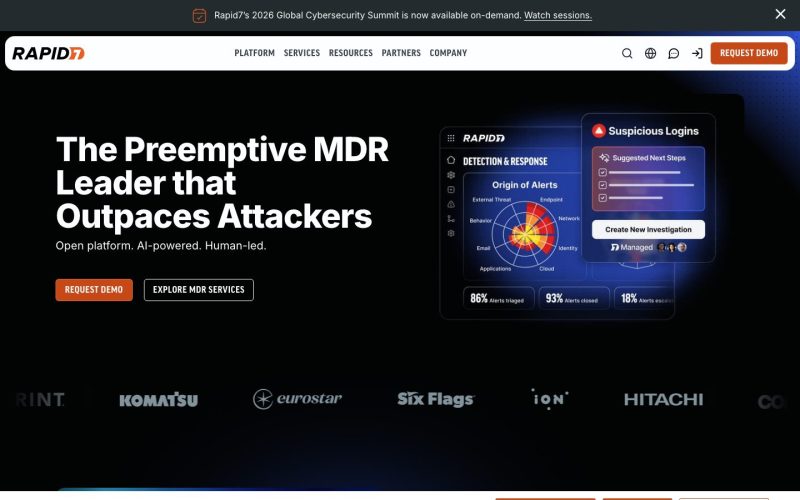This screenshot has width=800, height=500.
Task: Open the search icon in navbar
Action: click(x=627, y=53)
